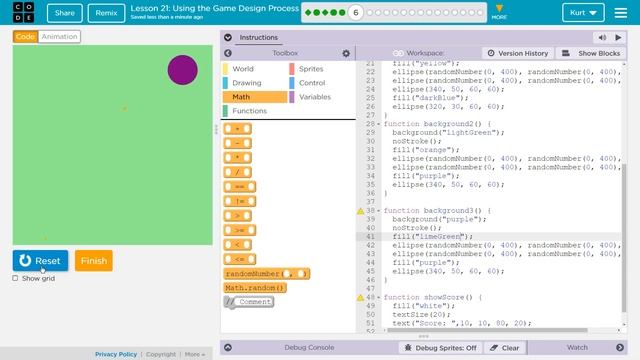Click the Remix button

[x=106, y=13]
